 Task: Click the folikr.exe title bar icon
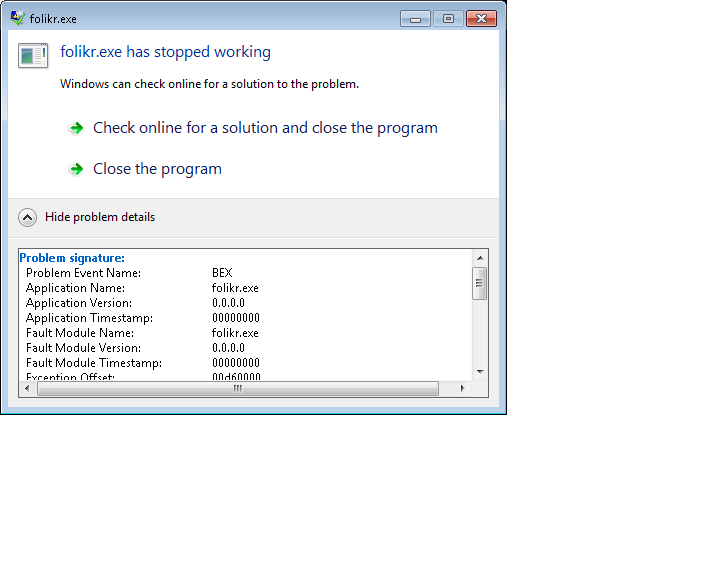(17, 18)
